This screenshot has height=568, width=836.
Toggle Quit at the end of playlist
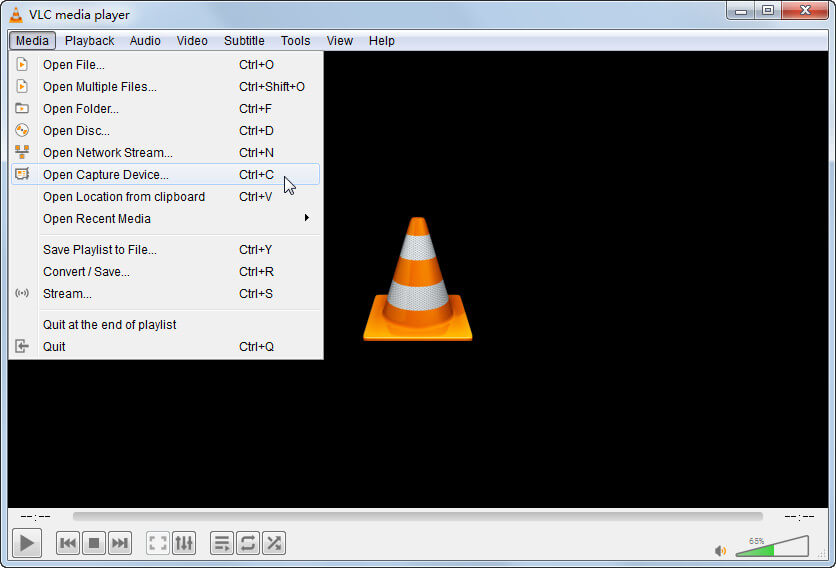[165, 324]
